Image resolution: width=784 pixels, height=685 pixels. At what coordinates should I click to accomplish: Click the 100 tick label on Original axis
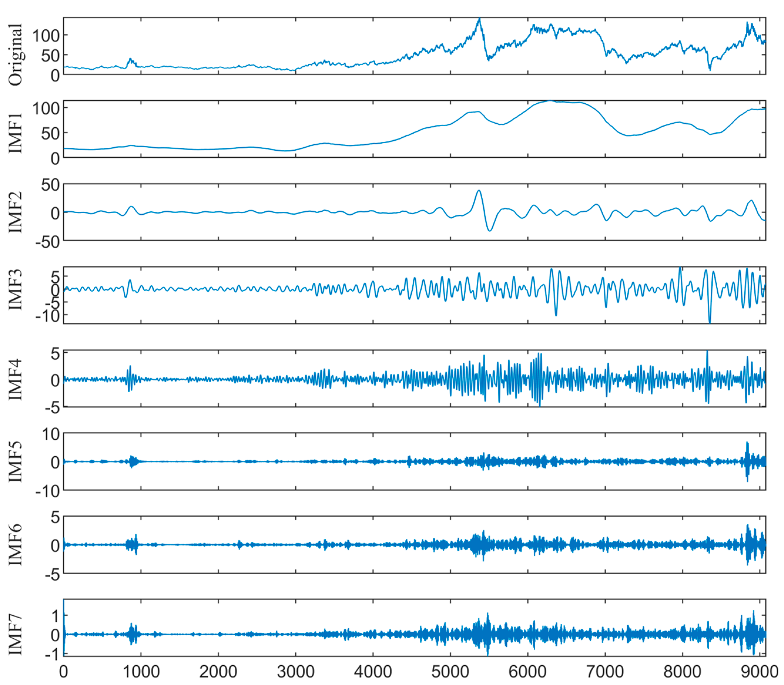click(46, 36)
